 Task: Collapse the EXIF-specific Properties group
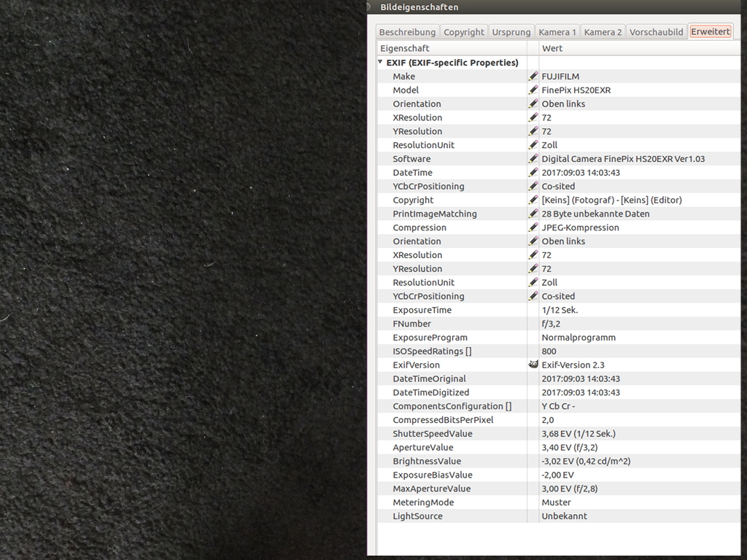coord(380,62)
